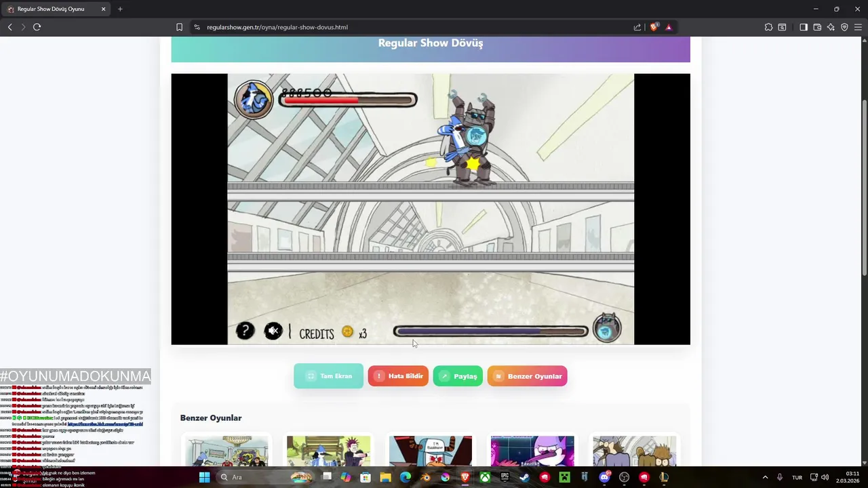Click the taskbar microphone icon

tap(780, 477)
